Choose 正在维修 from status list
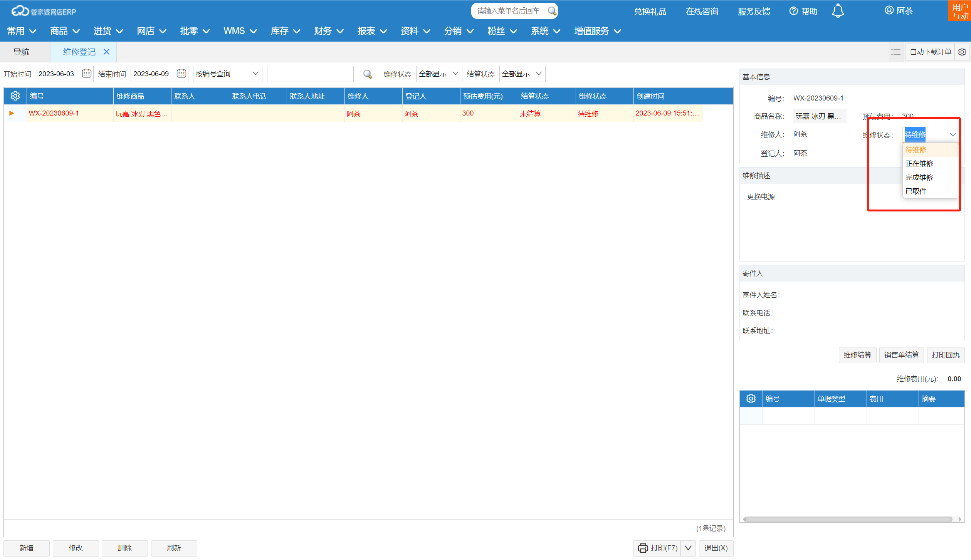The height and width of the screenshot is (560, 971). (930, 163)
